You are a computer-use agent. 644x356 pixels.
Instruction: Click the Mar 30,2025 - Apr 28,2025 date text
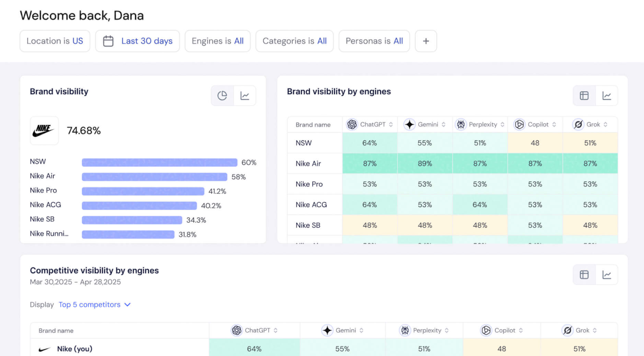[x=75, y=282]
